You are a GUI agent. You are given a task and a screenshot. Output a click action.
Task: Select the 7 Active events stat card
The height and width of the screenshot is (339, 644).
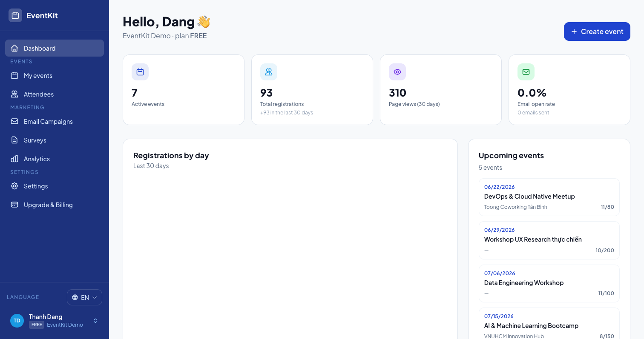pyautogui.click(x=184, y=90)
